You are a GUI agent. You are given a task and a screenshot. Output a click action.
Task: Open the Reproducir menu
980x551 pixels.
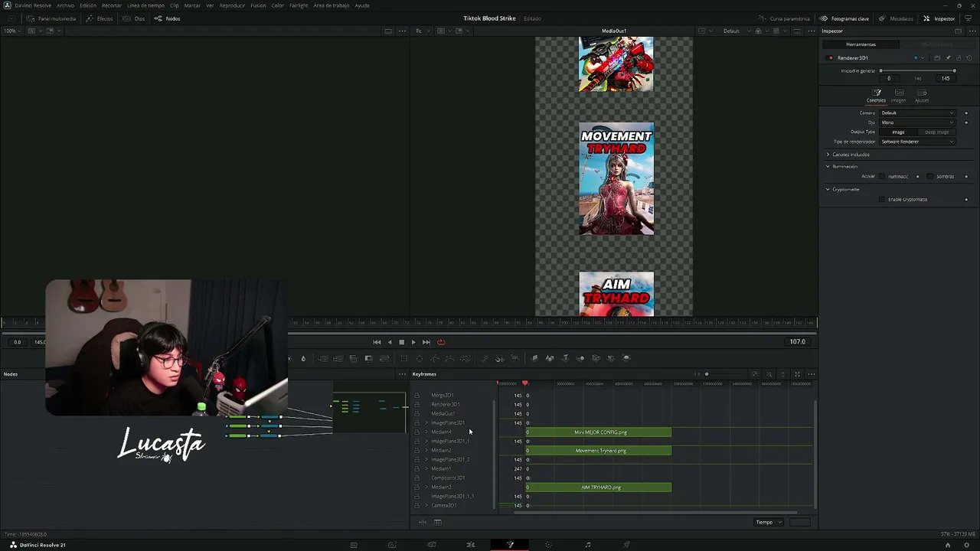(232, 5)
